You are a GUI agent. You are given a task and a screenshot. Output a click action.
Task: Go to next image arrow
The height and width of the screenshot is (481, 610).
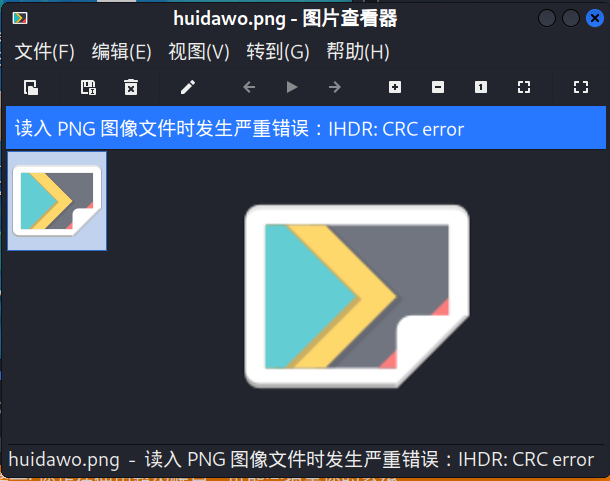coord(335,87)
